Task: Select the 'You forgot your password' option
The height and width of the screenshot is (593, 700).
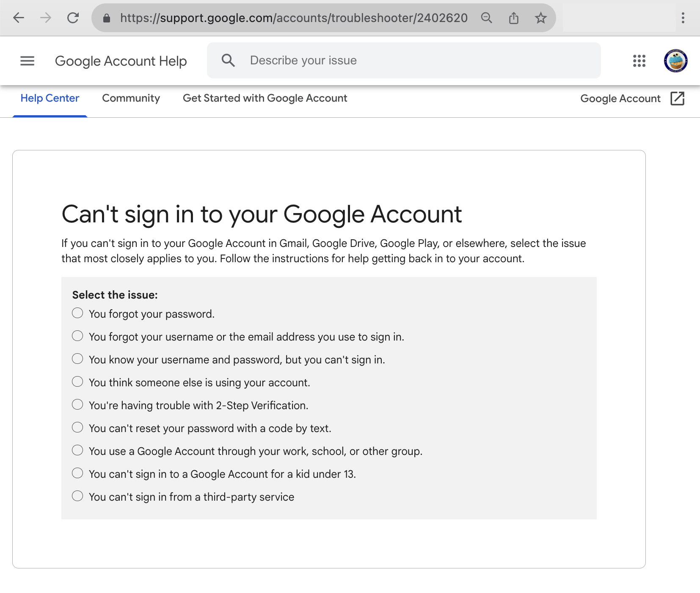Action: (x=77, y=313)
